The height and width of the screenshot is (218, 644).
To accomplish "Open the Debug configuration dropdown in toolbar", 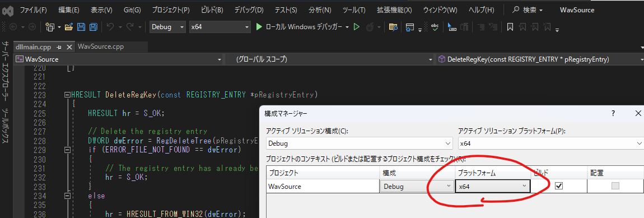I will 167,27.
